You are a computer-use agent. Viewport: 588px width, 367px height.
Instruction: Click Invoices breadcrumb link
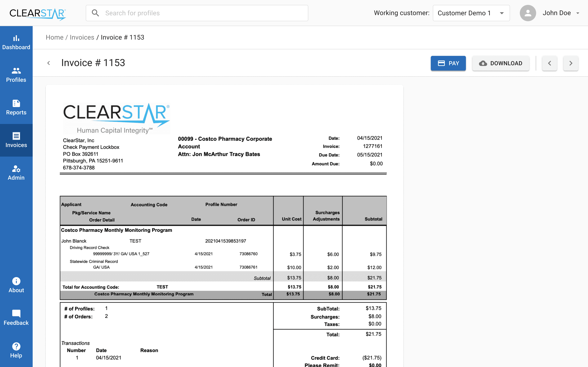(82, 37)
